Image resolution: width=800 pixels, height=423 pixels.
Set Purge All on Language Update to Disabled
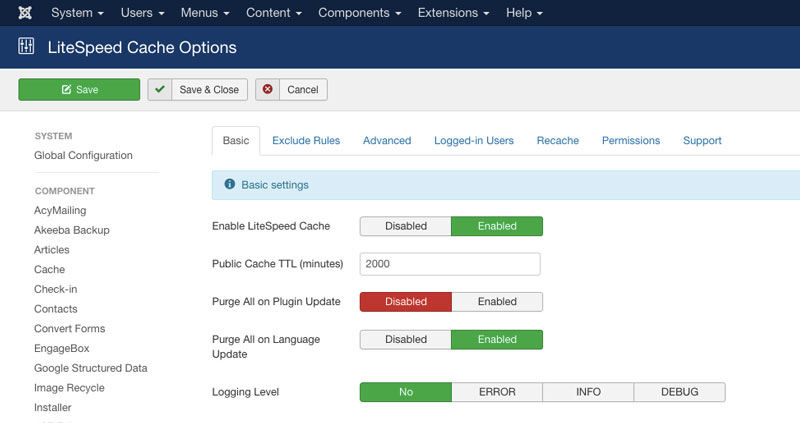(406, 339)
